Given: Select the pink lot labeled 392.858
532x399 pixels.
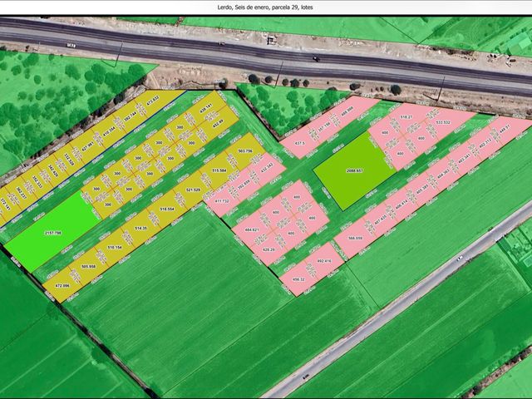Looking at the screenshot, I should (x=244, y=186).
